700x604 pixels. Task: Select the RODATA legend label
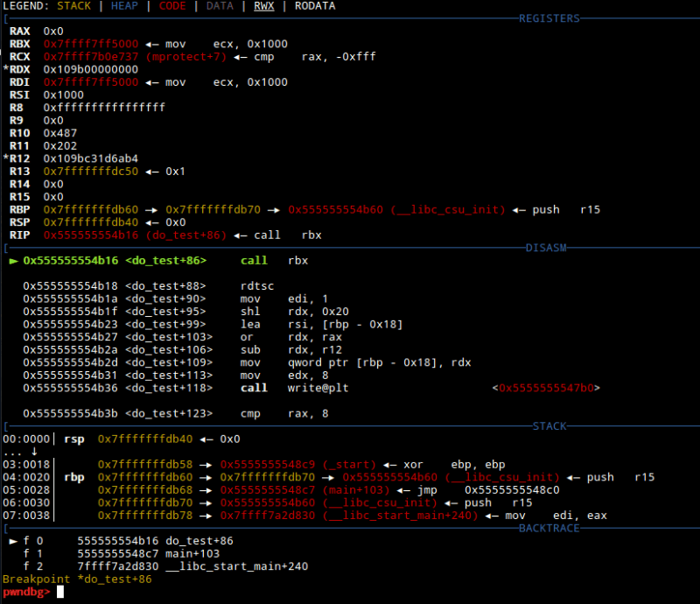point(315,6)
